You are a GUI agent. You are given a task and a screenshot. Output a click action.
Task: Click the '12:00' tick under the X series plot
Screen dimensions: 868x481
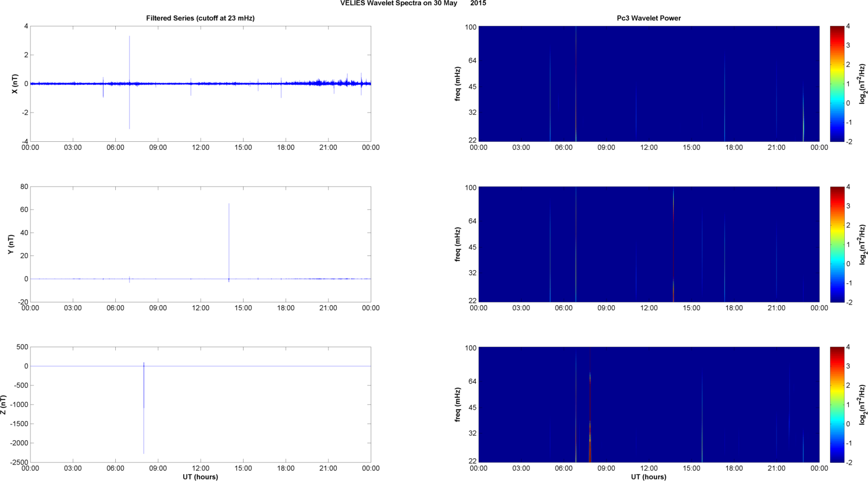pos(201,148)
